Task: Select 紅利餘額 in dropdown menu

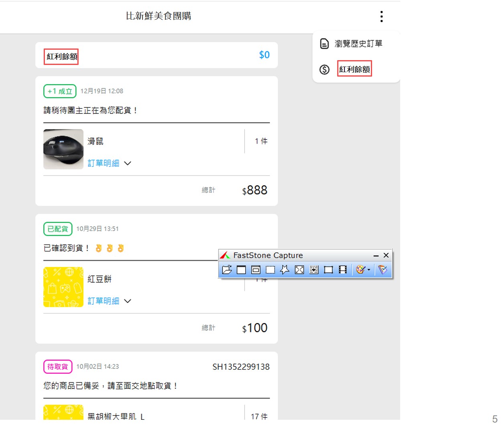Action: pyautogui.click(x=354, y=69)
